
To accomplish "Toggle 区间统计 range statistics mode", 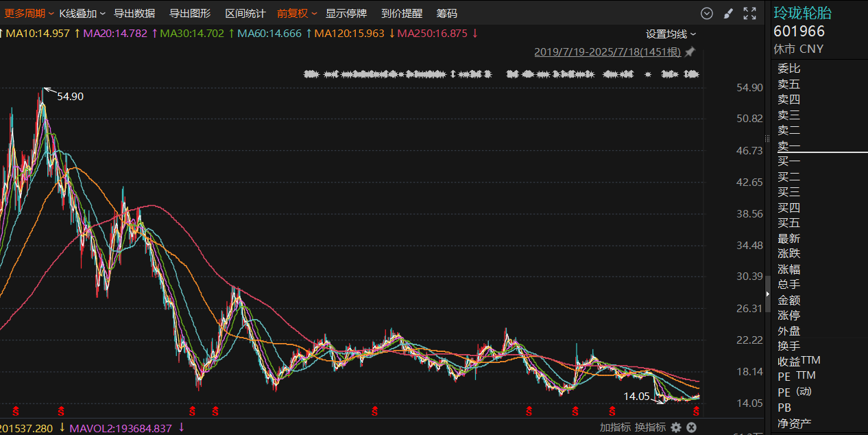I will 245,14.
